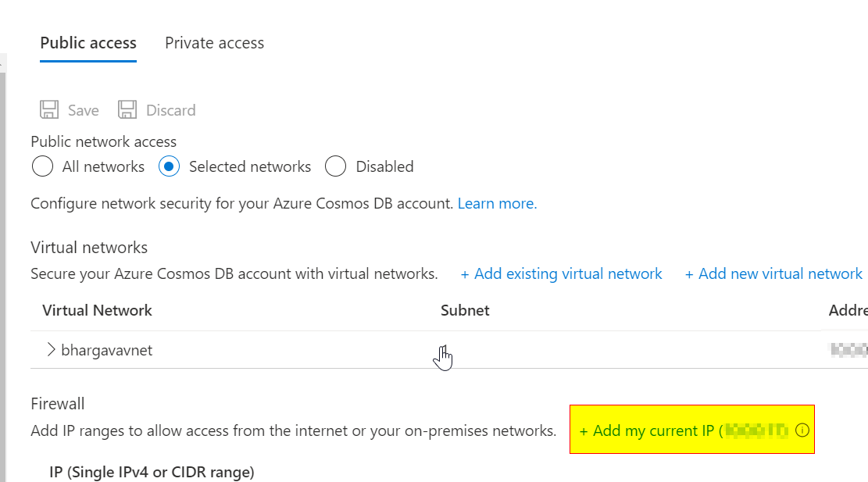Click Add existing virtual network
868x482 pixels.
point(561,273)
